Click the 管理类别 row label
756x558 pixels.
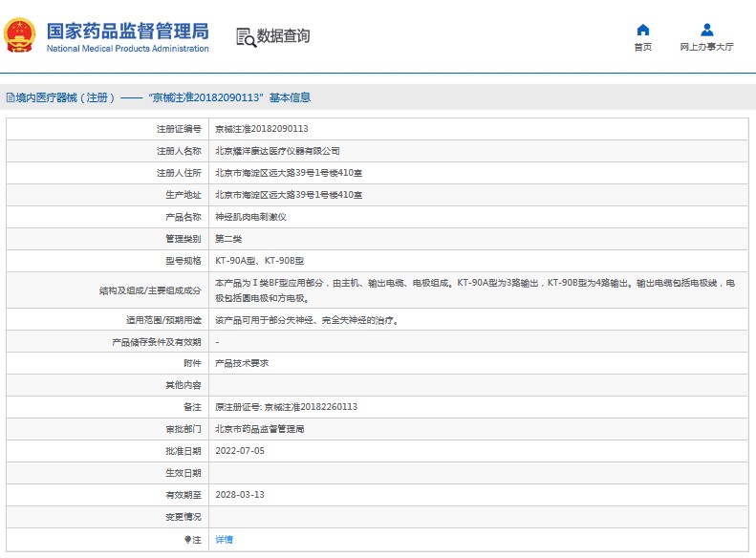click(184, 239)
